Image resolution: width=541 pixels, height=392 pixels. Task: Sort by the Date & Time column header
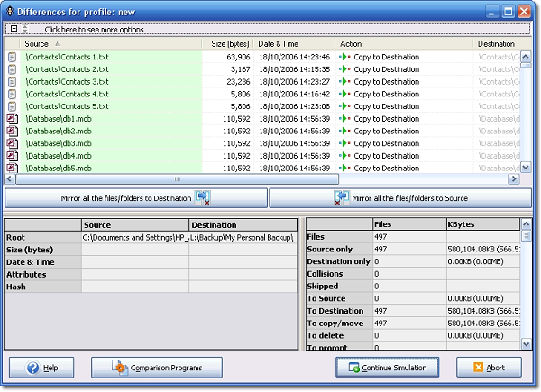click(x=294, y=44)
